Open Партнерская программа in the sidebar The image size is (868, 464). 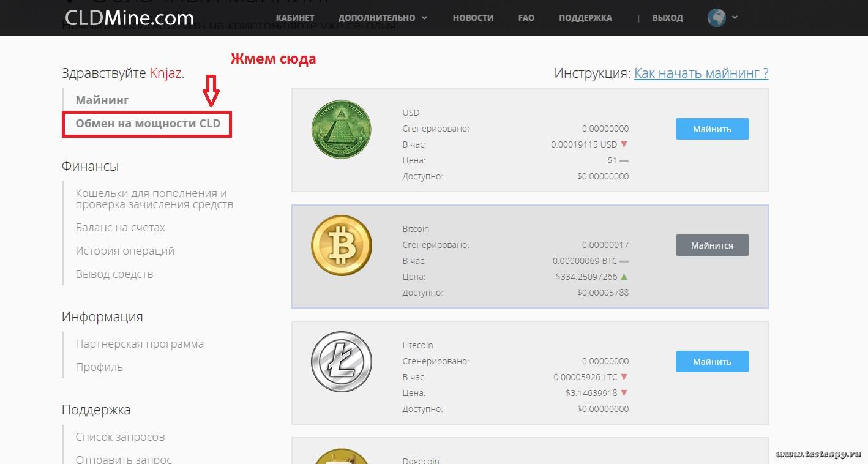pyautogui.click(x=140, y=344)
